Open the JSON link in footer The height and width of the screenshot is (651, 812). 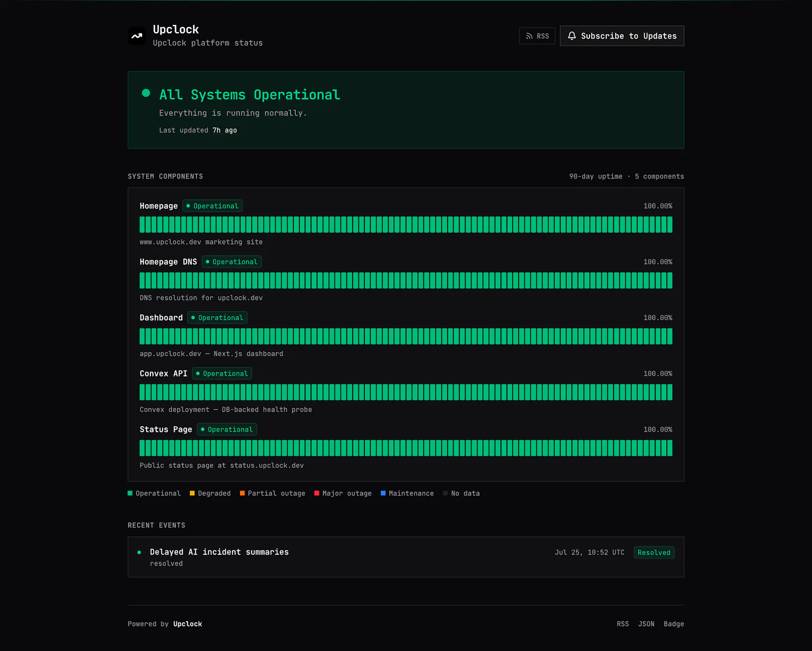pyautogui.click(x=646, y=624)
